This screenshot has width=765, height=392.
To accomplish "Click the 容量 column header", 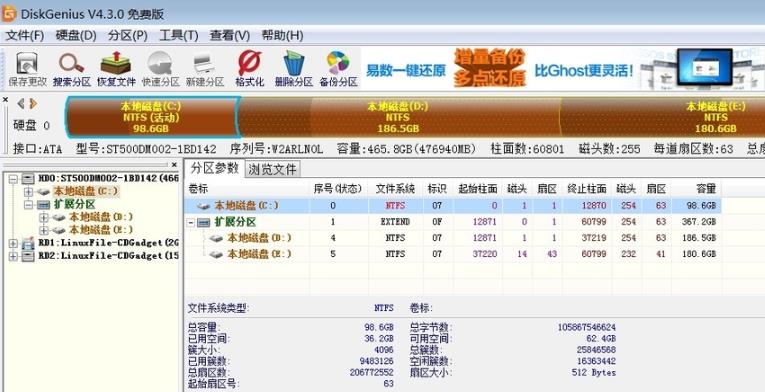I will pyautogui.click(x=697, y=188).
